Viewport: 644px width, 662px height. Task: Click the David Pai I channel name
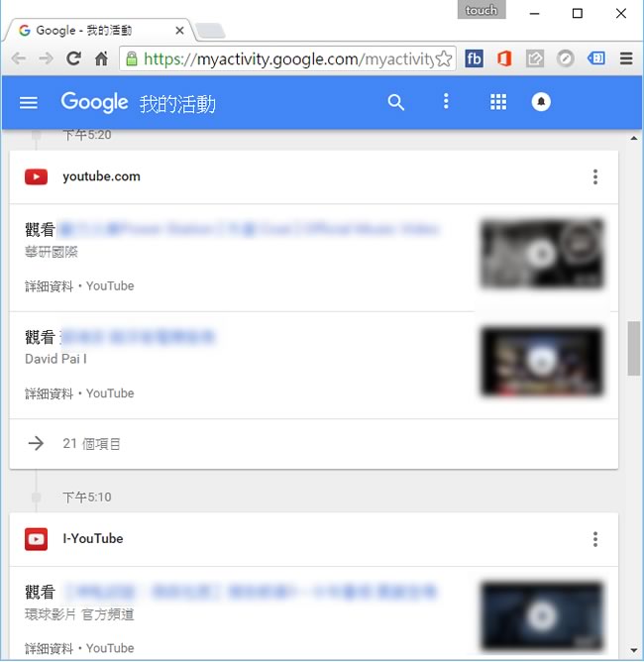coord(55,359)
